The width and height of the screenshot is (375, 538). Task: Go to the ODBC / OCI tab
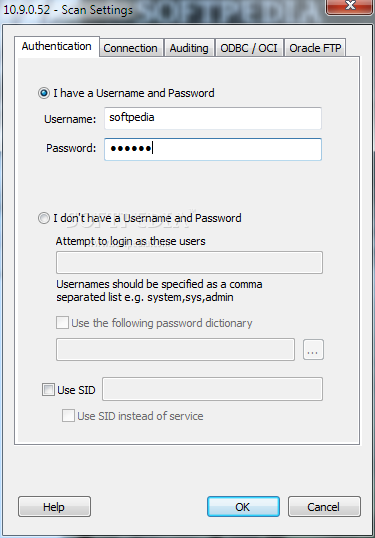pos(249,48)
